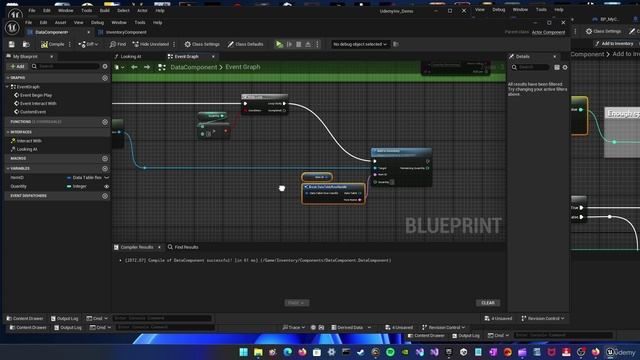Select the Looking At interface function
This screenshot has height=360, width=640.
27,149
